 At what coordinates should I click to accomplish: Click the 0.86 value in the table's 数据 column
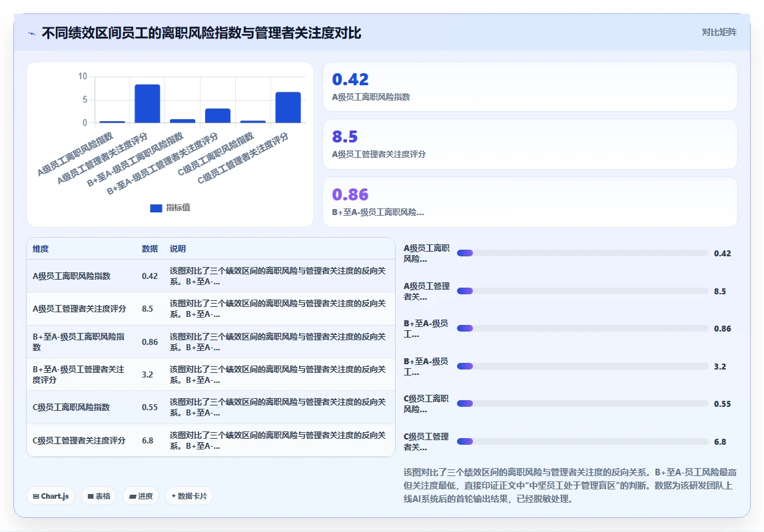tap(150, 342)
